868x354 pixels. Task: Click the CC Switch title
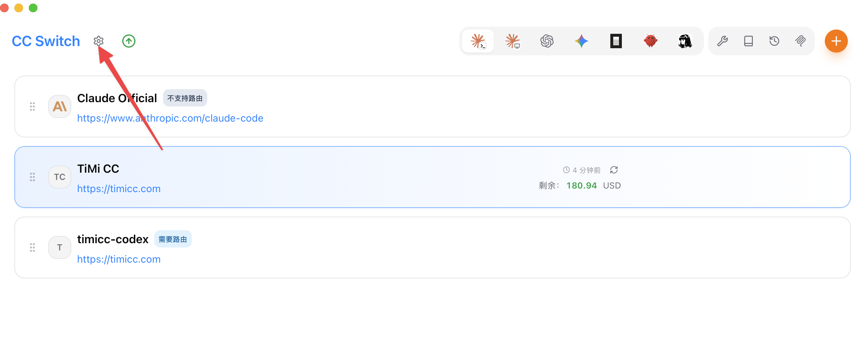(x=46, y=41)
